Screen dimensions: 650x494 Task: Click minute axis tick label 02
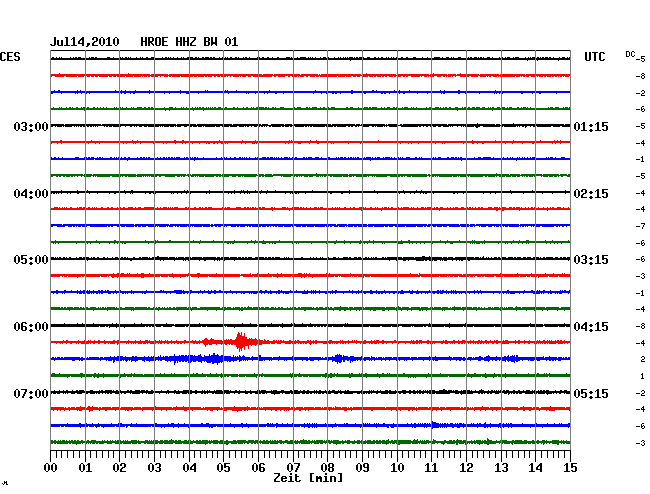pos(119,468)
